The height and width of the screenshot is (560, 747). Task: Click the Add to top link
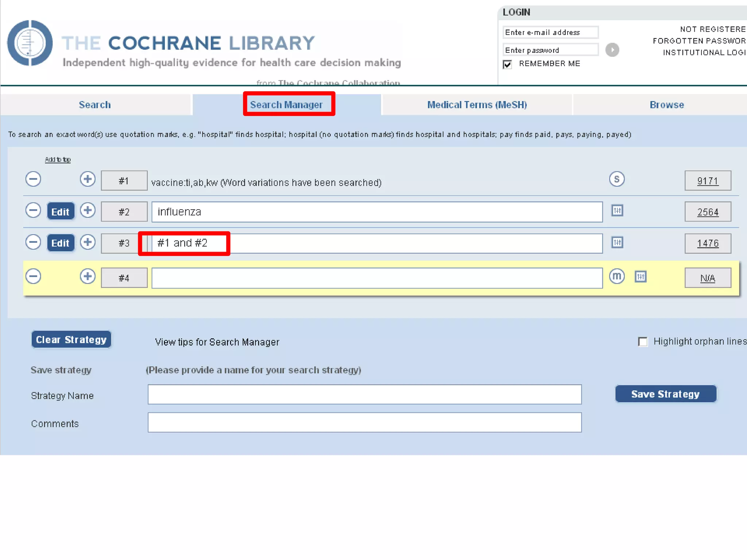(58, 160)
